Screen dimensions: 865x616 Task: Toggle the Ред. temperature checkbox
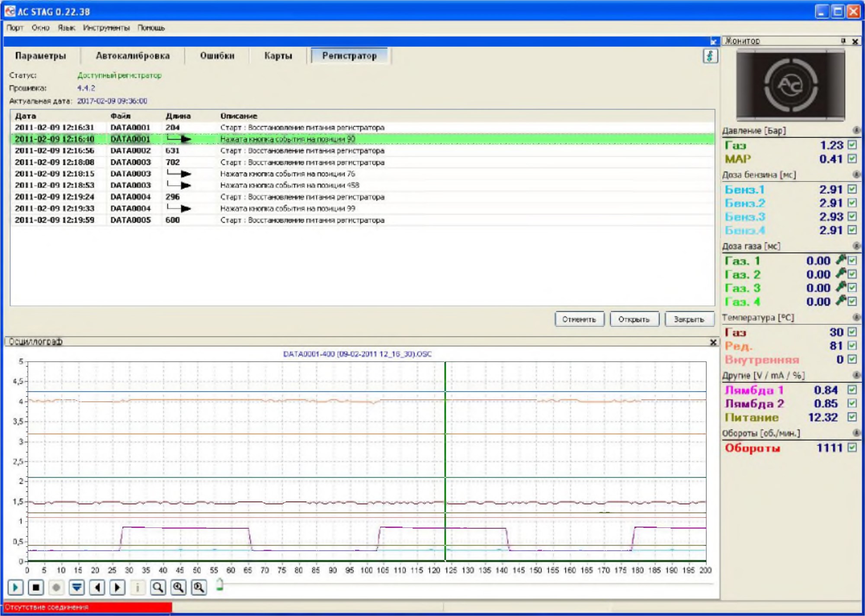point(852,345)
